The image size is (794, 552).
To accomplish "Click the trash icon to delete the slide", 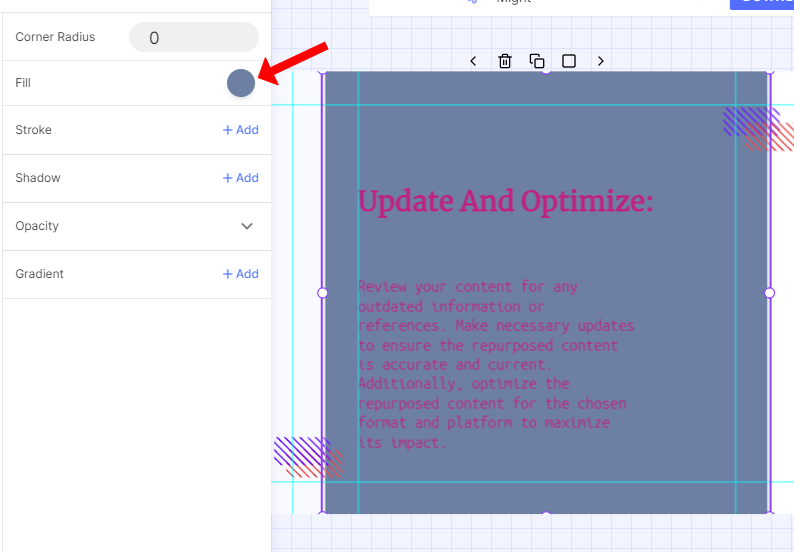I will (x=505, y=61).
